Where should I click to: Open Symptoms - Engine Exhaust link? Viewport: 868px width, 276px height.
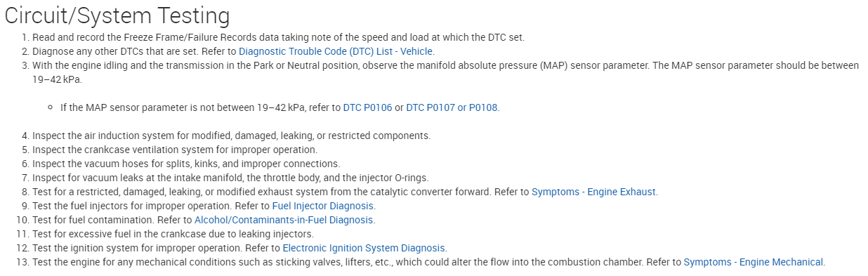(x=594, y=192)
